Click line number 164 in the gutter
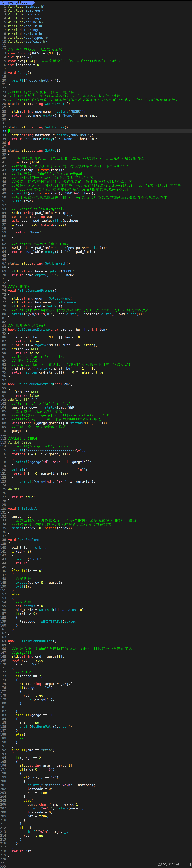This screenshot has width=192, height=868. point(3,641)
